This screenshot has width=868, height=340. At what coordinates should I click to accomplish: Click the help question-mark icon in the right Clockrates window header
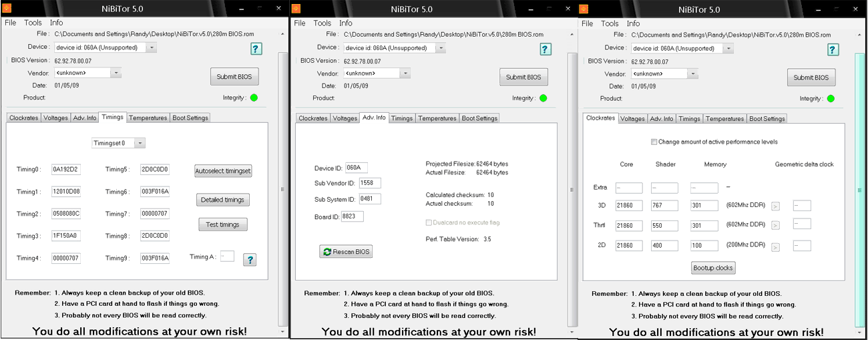point(833,49)
